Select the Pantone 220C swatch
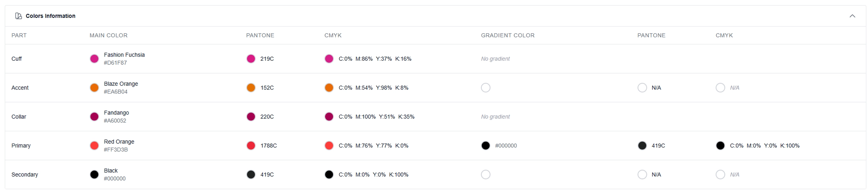The height and width of the screenshot is (194, 868). pos(251,117)
